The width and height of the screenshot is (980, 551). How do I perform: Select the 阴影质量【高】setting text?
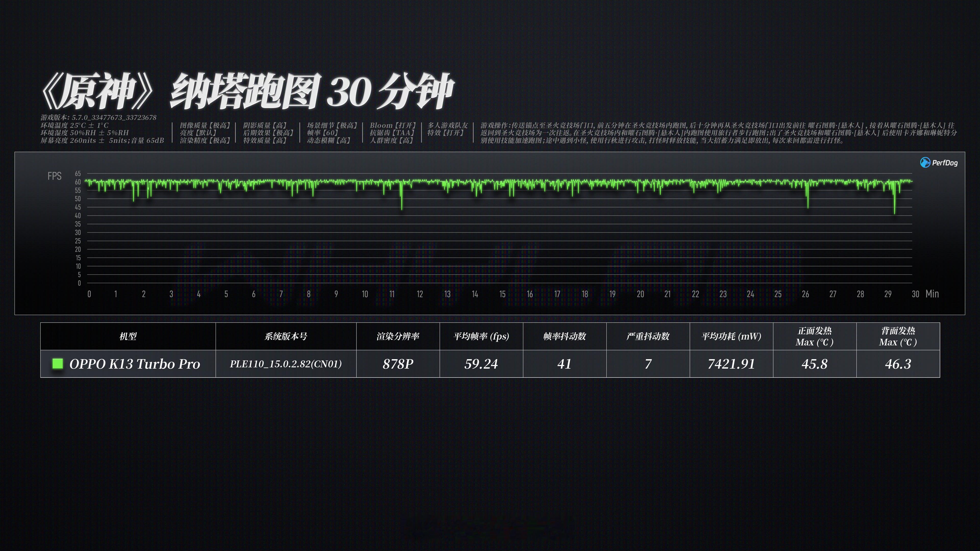click(x=265, y=125)
